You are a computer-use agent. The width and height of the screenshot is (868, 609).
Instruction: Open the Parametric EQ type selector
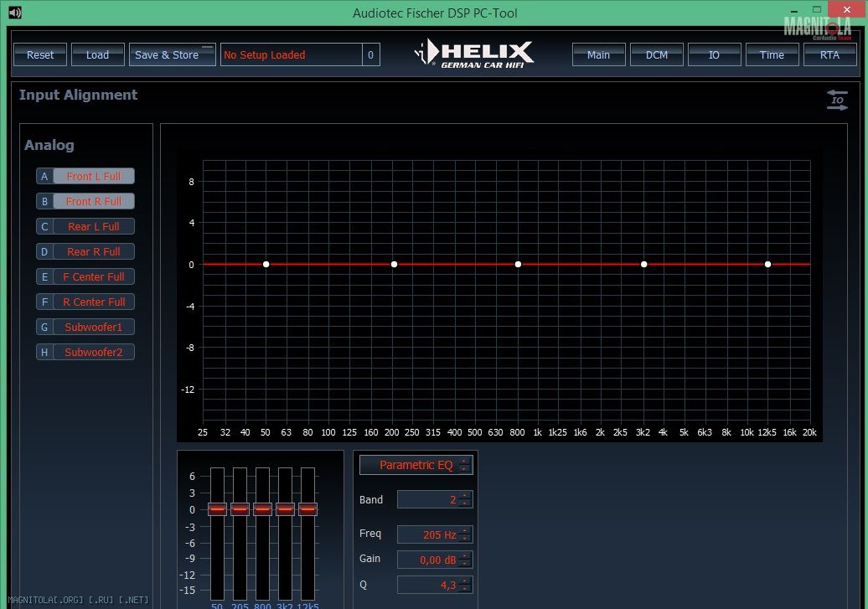point(416,465)
